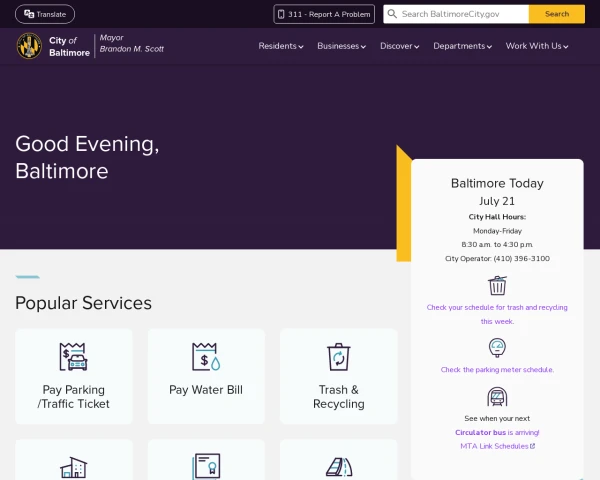Expand the Residents menu

[x=281, y=46]
